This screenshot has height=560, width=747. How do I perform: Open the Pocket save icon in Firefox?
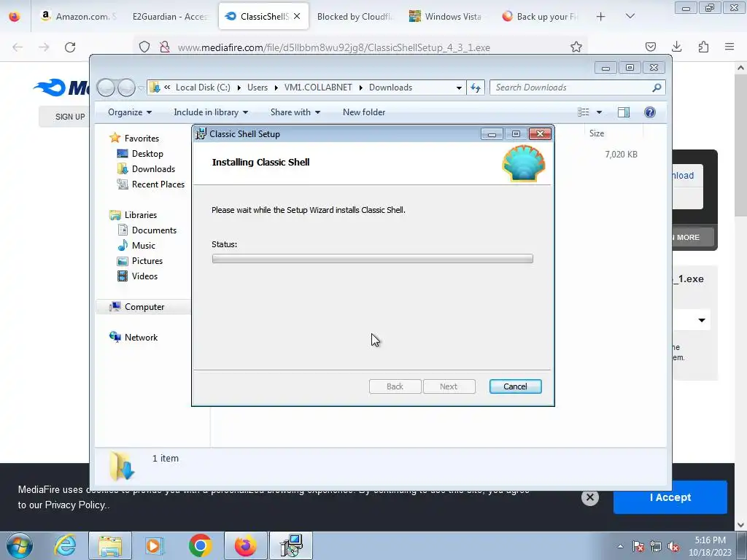650,47
